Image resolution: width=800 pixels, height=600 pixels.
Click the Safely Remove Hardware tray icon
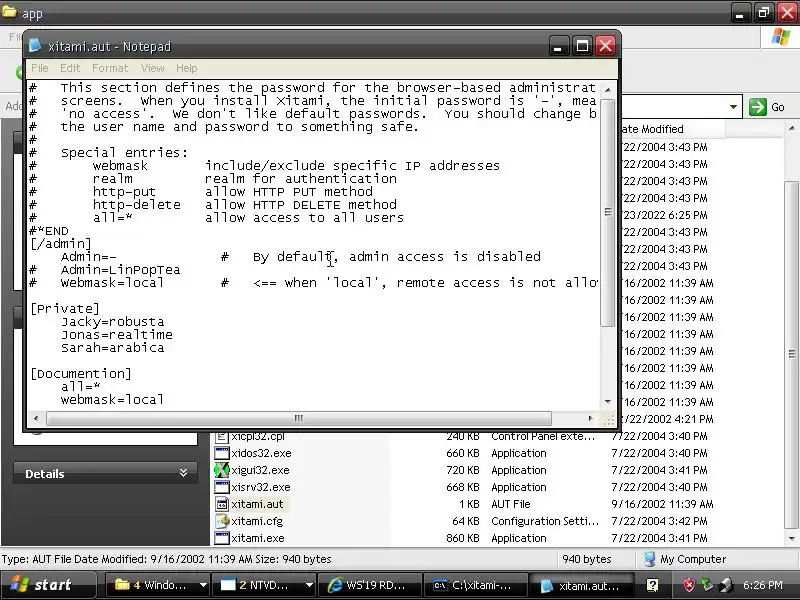coord(725,585)
